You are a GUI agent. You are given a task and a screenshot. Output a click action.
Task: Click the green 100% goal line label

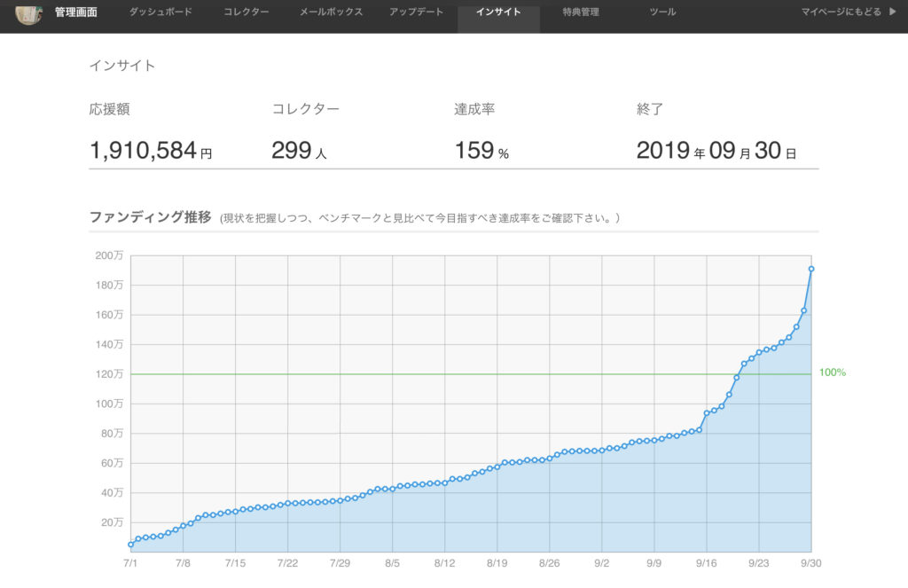point(832,372)
